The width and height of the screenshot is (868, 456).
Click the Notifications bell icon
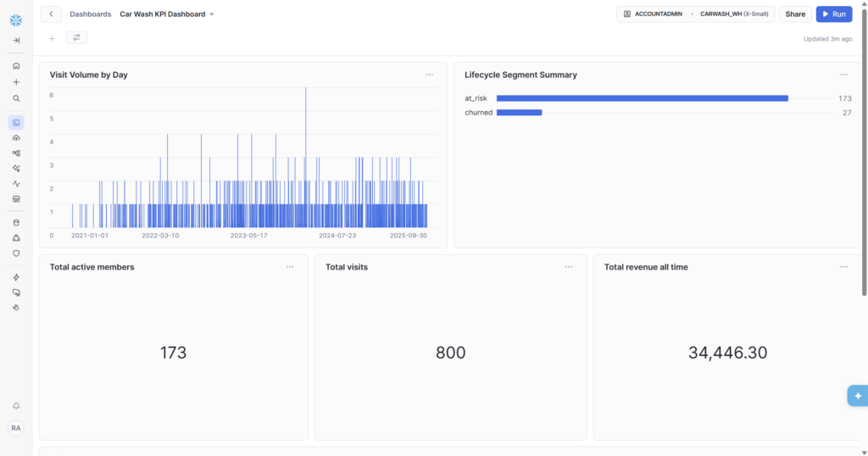click(x=16, y=406)
